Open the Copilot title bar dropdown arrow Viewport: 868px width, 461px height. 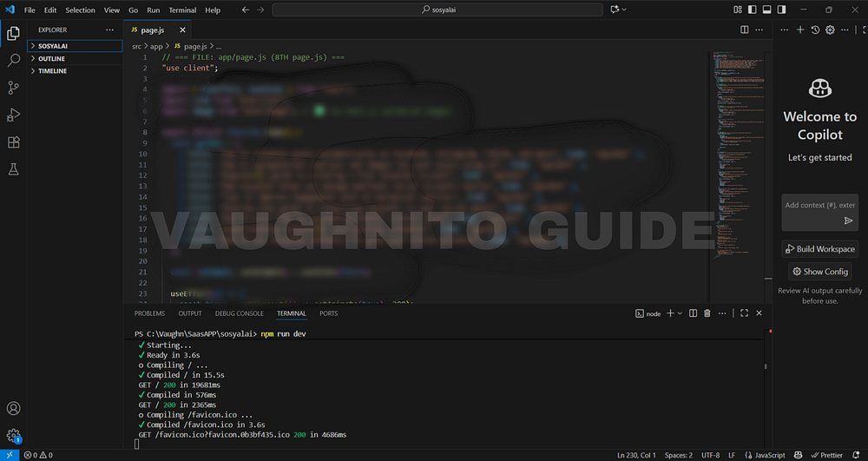624,10
